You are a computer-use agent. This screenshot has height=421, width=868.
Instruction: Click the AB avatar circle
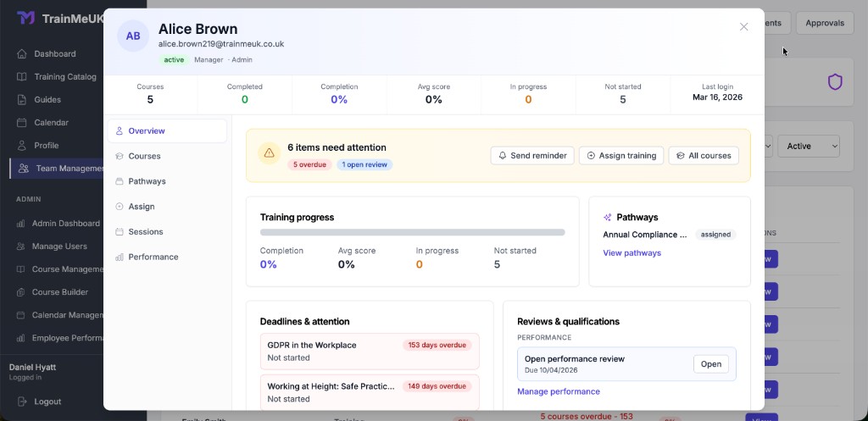(133, 36)
